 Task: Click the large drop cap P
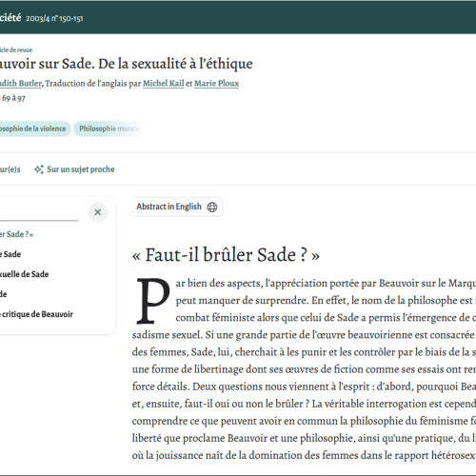(x=153, y=301)
